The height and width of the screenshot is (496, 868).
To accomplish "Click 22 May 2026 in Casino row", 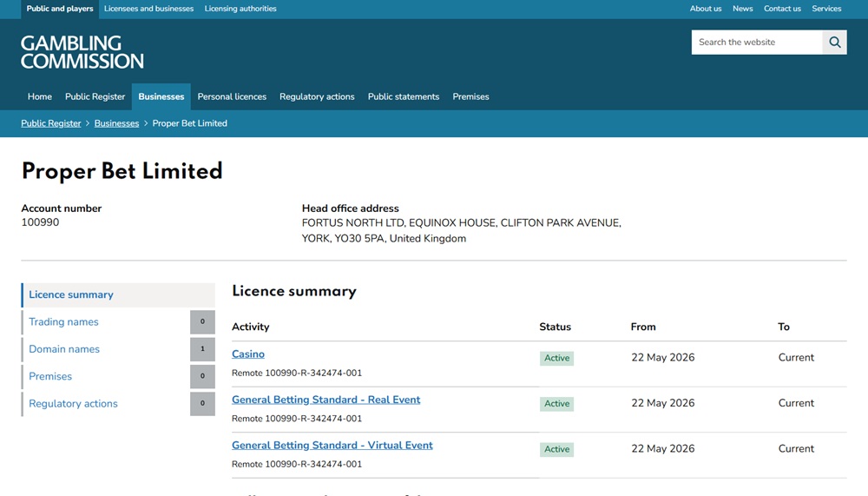I will [x=663, y=358].
